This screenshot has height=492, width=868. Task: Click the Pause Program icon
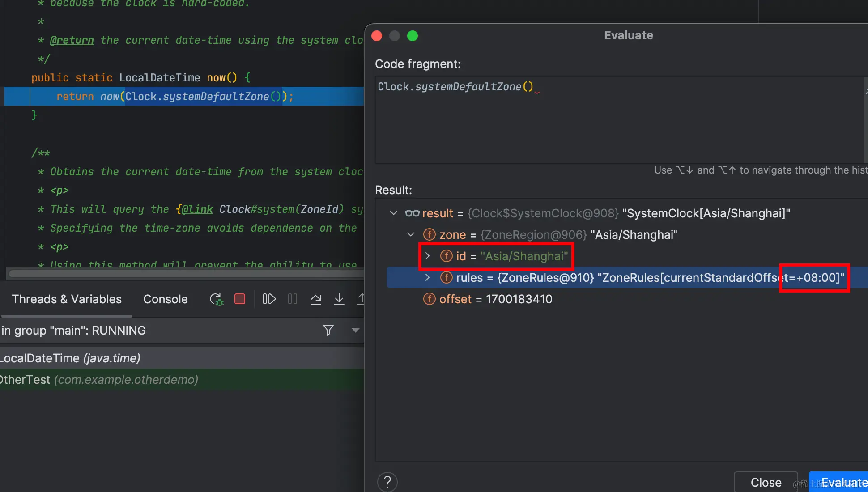[293, 299]
